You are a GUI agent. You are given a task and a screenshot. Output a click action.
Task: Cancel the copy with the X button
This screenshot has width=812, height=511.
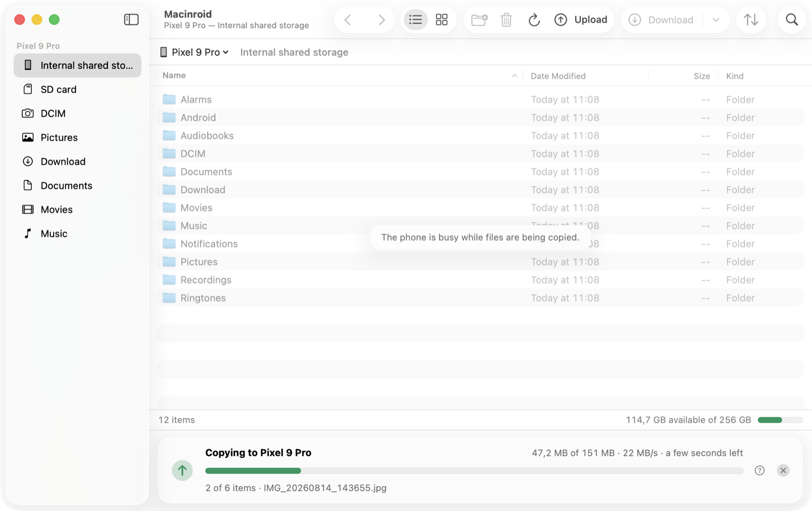click(783, 470)
